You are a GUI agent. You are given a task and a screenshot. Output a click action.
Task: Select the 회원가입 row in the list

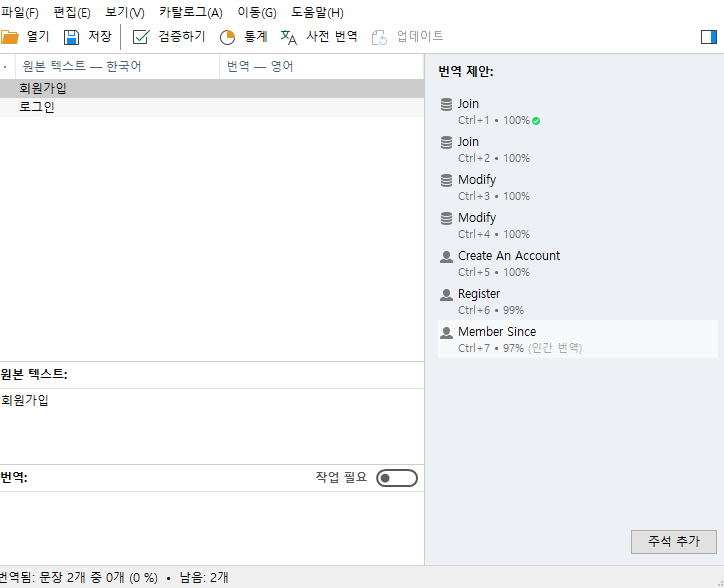[x=43, y=88]
